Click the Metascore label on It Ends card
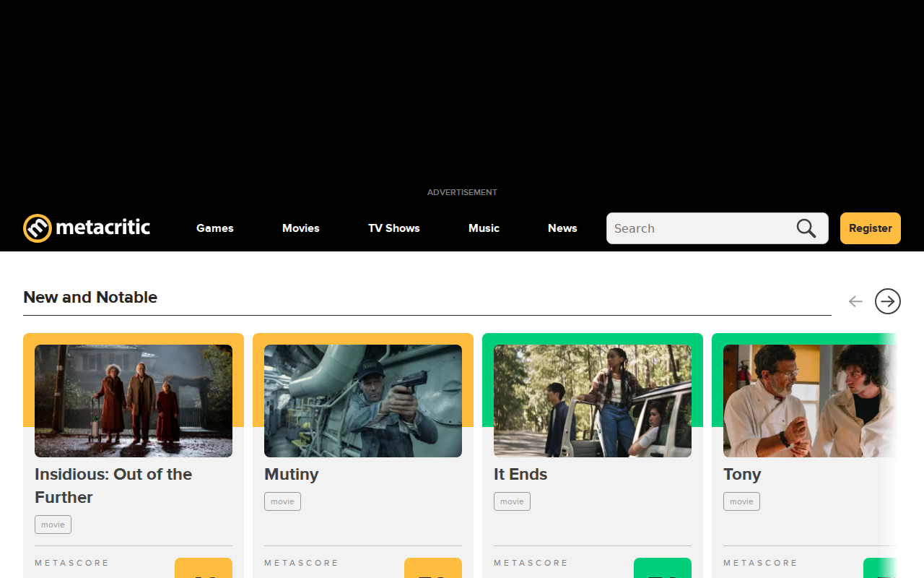 coord(531,563)
